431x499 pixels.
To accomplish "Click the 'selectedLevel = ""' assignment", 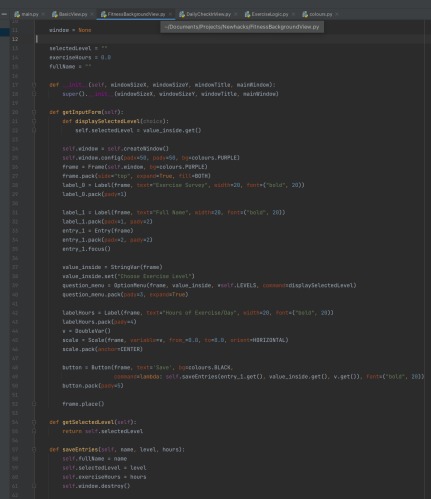I will [78, 48].
